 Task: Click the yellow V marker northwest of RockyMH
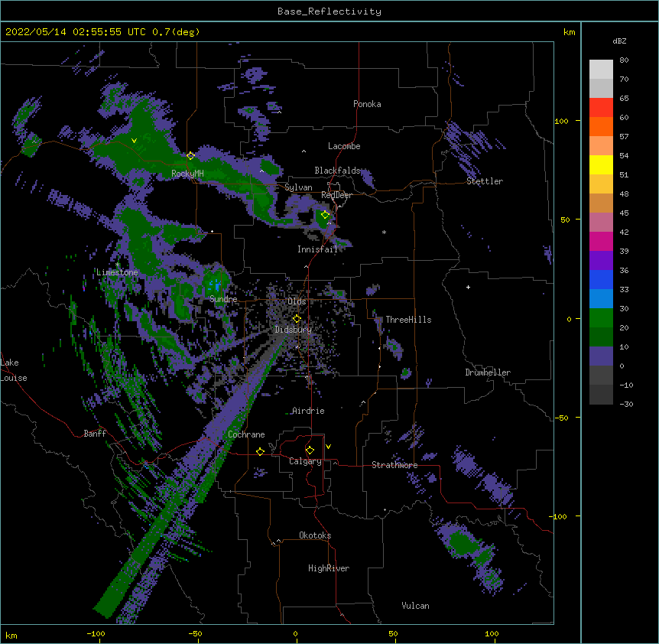pyautogui.click(x=134, y=141)
